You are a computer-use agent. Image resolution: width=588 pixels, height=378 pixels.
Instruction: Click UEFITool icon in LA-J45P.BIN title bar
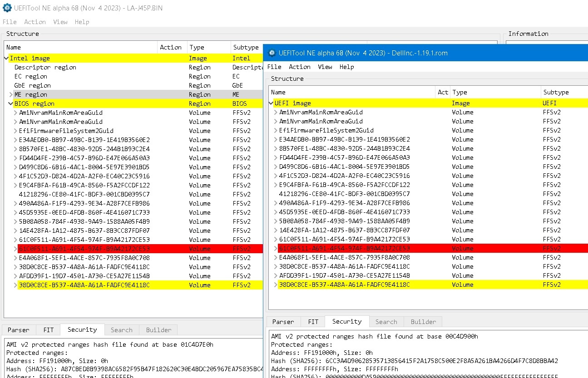click(x=7, y=8)
